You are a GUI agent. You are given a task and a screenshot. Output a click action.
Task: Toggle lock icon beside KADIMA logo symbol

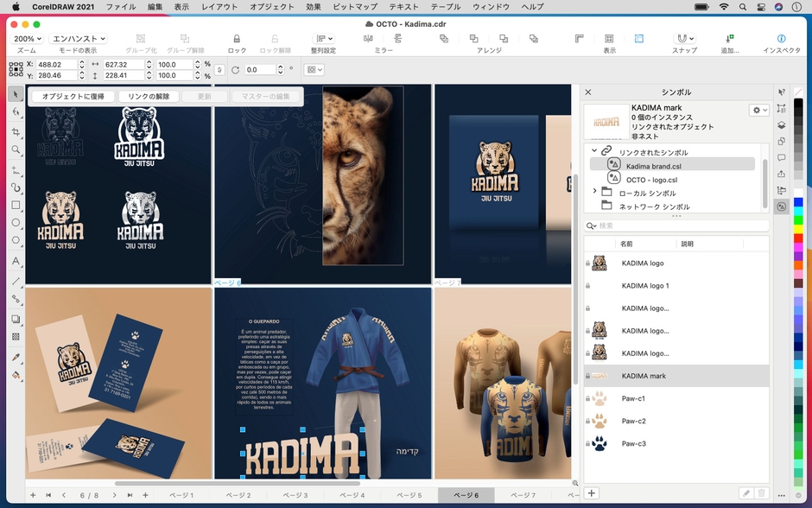coord(588,264)
